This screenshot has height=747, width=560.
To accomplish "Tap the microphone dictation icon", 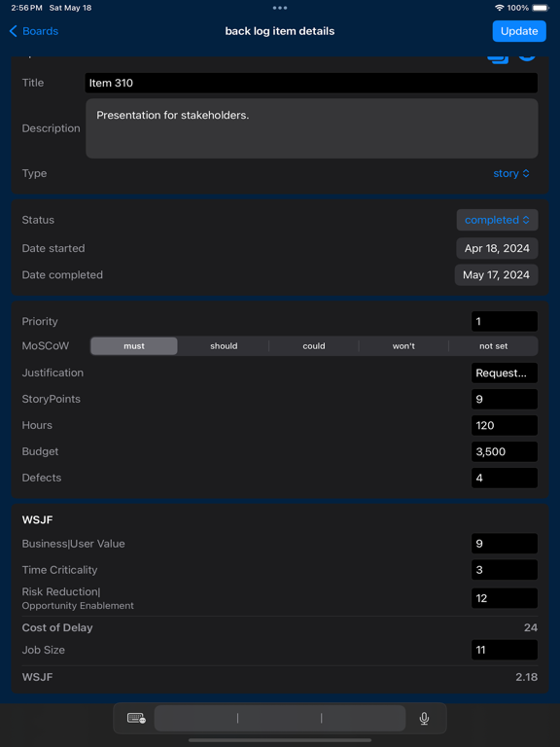I will point(424,718).
